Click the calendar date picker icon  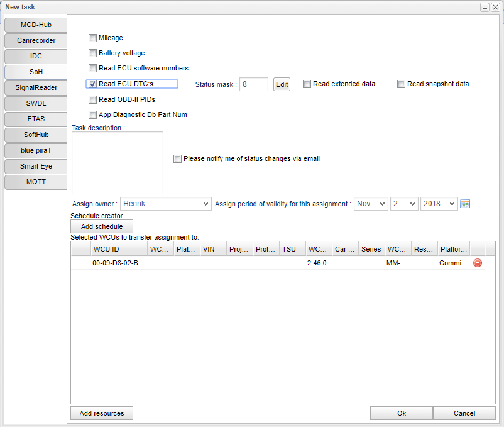[465, 204]
